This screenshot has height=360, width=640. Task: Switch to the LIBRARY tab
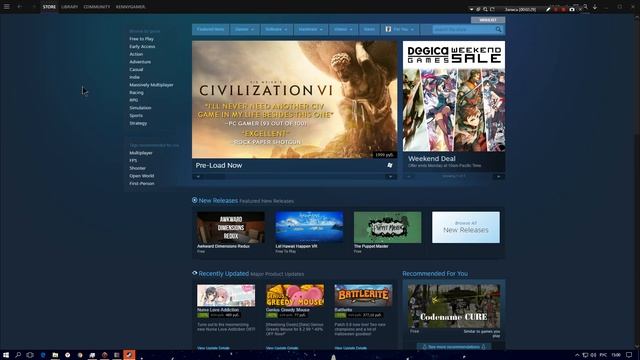click(x=69, y=7)
